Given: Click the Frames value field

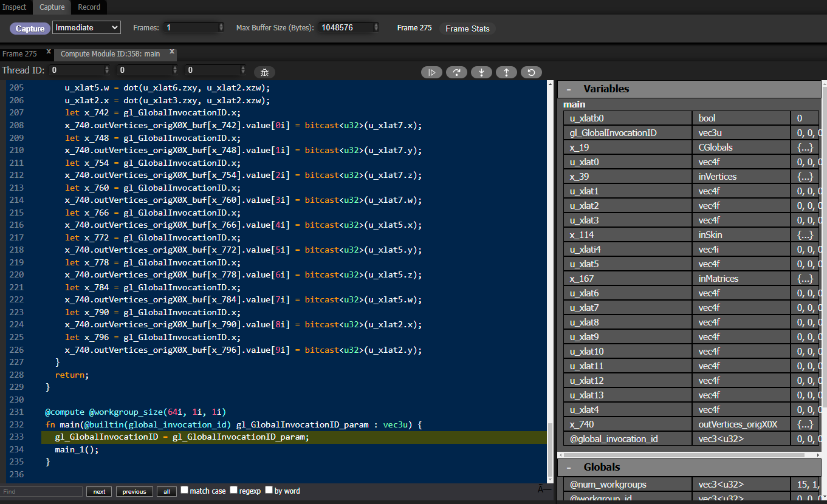Looking at the screenshot, I should [x=194, y=27].
